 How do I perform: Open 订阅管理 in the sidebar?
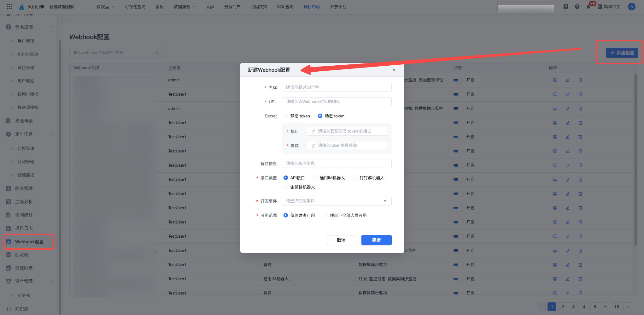click(26, 162)
